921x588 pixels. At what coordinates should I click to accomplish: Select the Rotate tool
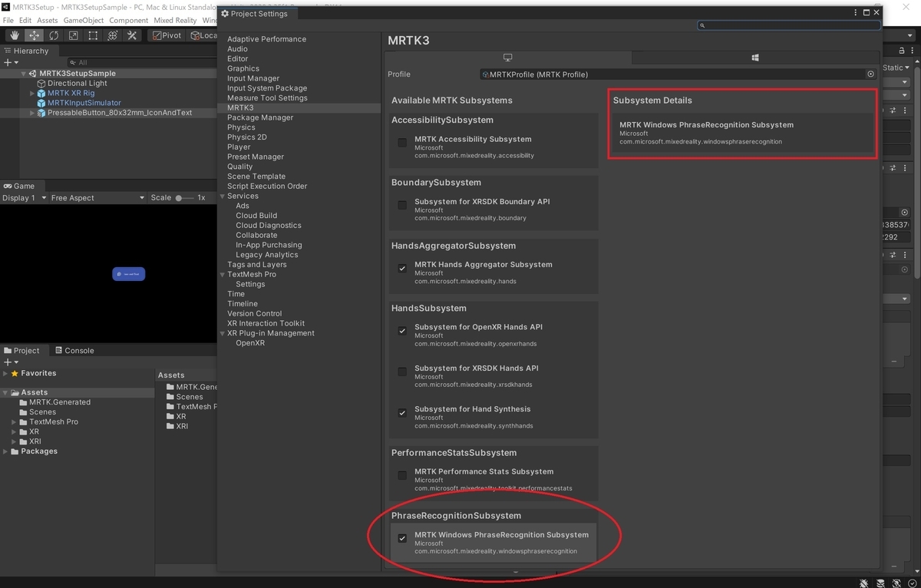tap(54, 35)
